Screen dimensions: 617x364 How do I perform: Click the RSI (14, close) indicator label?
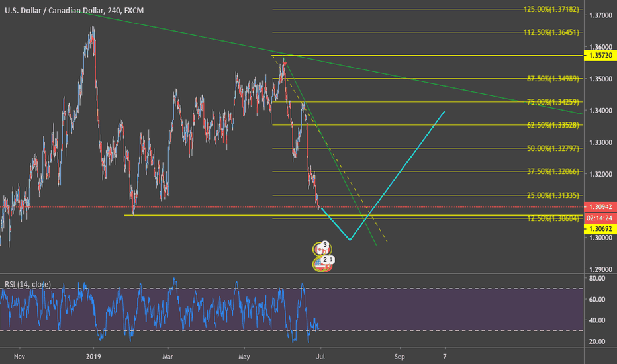[x=28, y=284]
